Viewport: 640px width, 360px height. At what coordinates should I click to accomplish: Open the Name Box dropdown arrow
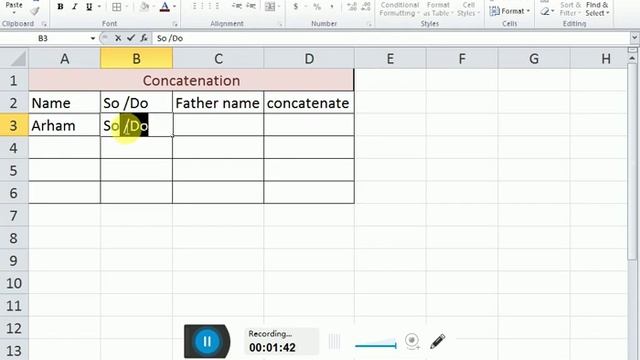click(x=93, y=38)
